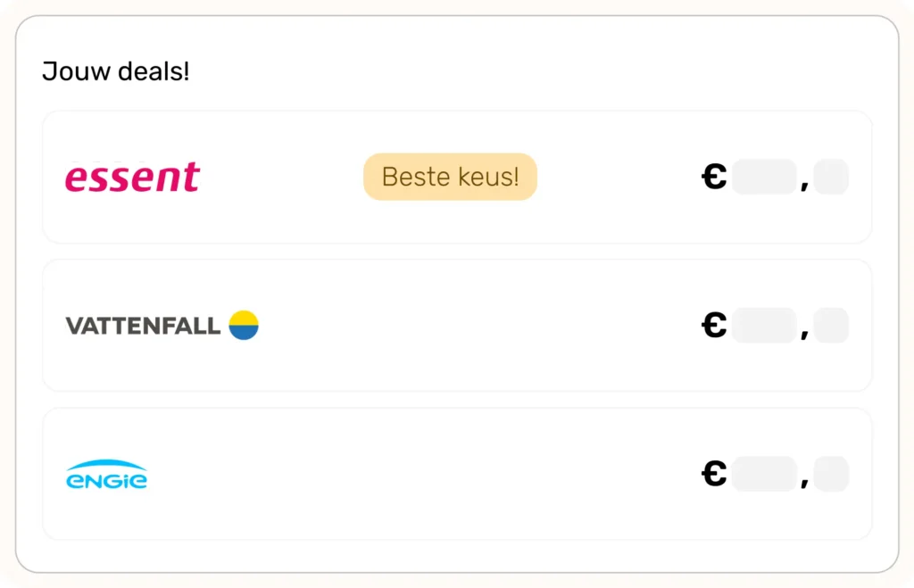914x588 pixels.
Task: Click the Vattenfall whole-euro price placeholder
Action: click(x=764, y=326)
